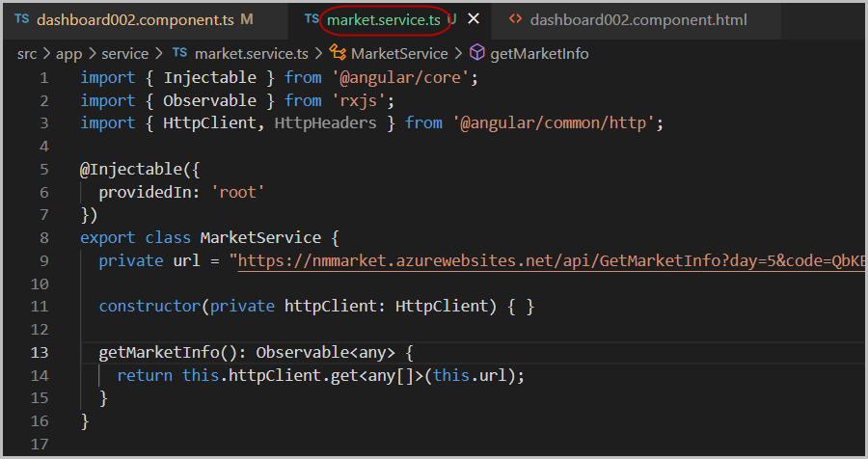Open the getMarketInfo breadcrumb item
Screen dimensions: 868x459
539,53
